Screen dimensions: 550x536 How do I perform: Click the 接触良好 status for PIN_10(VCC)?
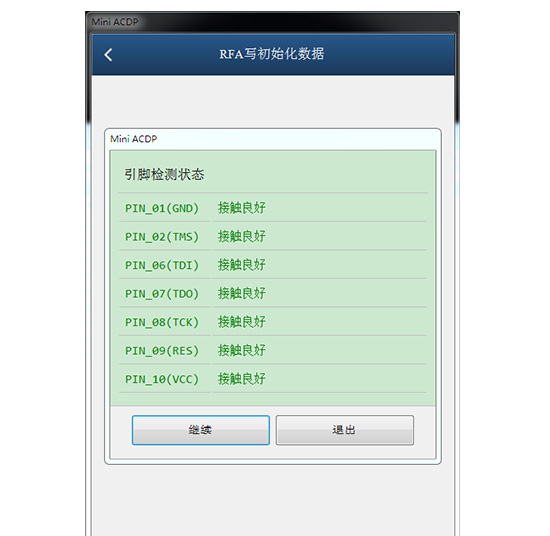click(x=242, y=378)
